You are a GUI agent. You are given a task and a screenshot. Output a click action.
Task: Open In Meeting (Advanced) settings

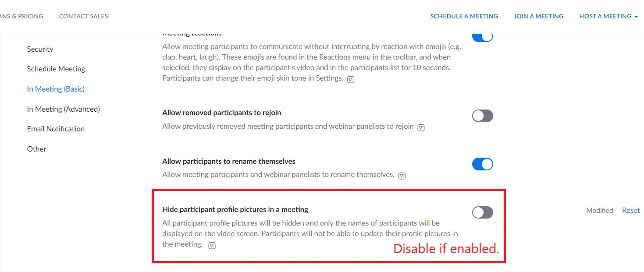[x=63, y=109]
